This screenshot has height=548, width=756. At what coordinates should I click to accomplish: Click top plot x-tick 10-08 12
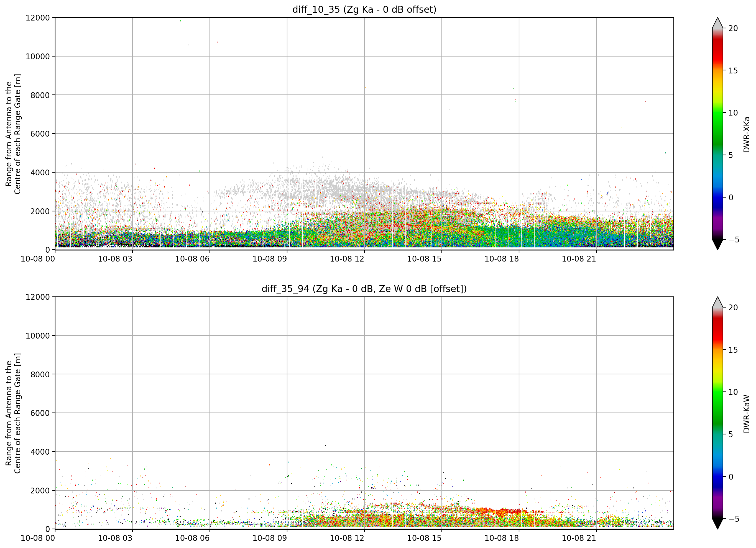coord(347,259)
